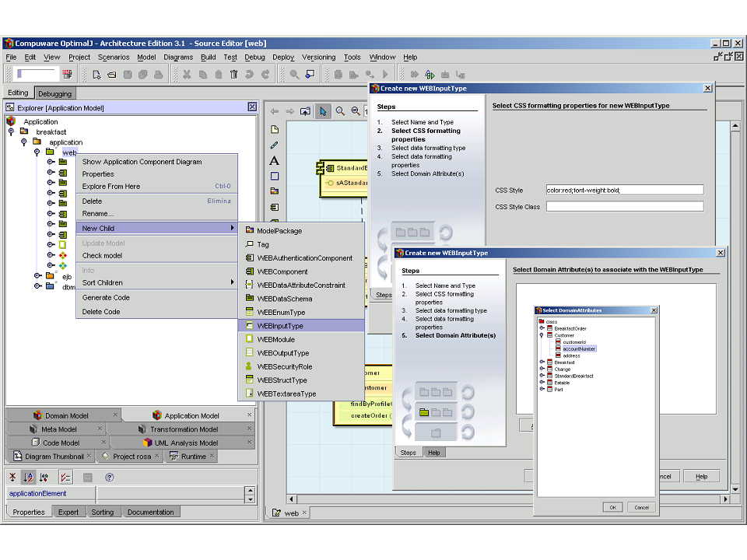Click the comment box icon in the main toolbar

pos(310,75)
